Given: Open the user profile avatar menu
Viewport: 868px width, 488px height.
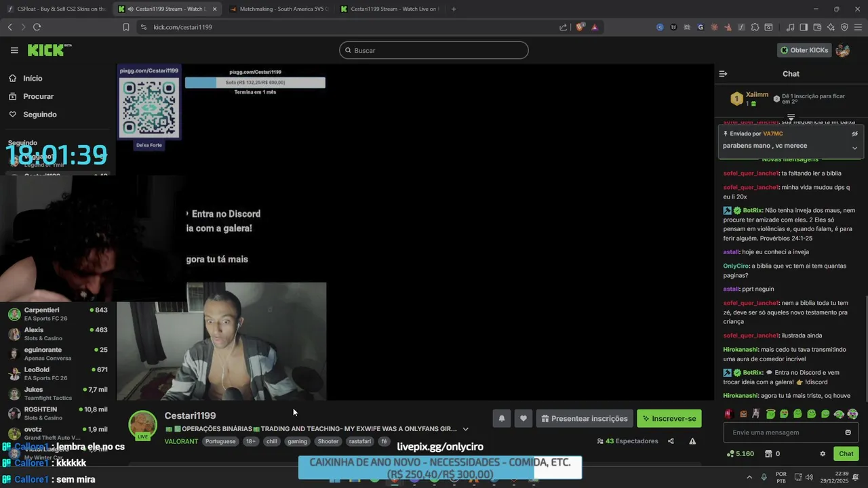Looking at the screenshot, I should (x=843, y=50).
